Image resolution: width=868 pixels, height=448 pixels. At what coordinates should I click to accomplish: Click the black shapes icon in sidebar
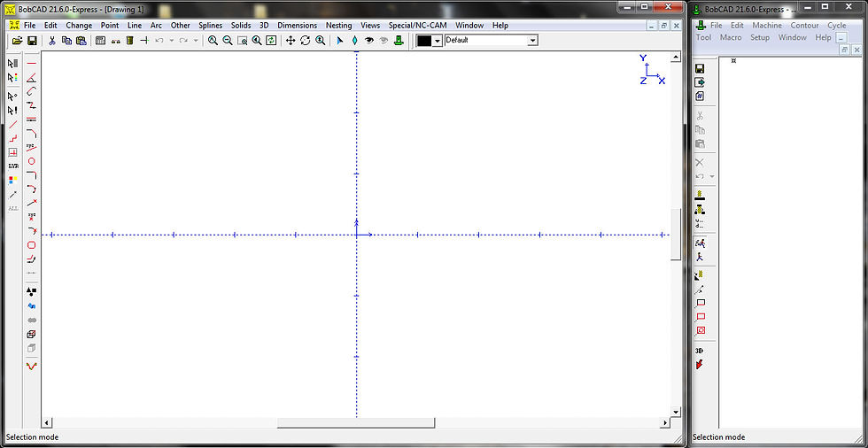pos(32,291)
